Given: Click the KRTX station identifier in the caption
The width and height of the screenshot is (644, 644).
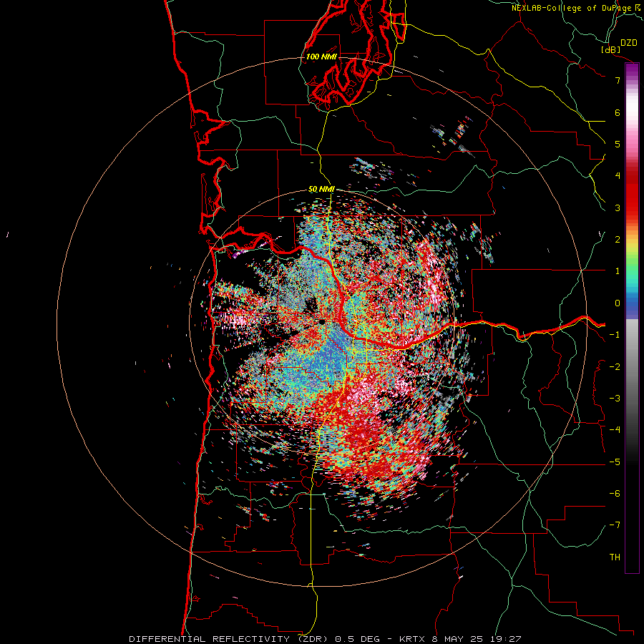Looking at the screenshot, I should coord(412,639).
